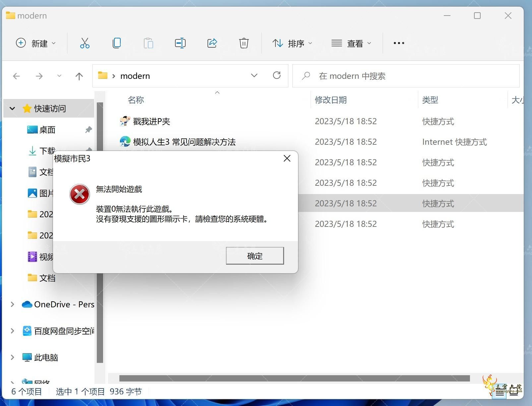This screenshot has width=532, height=406.
Task: Expand the 百度网盘同步空间 node
Action: click(12, 331)
